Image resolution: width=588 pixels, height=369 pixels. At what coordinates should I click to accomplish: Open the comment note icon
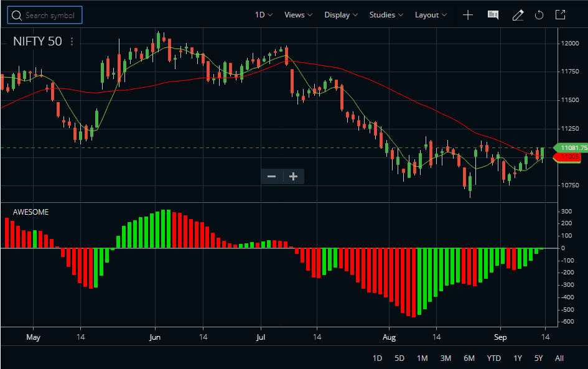[493, 15]
